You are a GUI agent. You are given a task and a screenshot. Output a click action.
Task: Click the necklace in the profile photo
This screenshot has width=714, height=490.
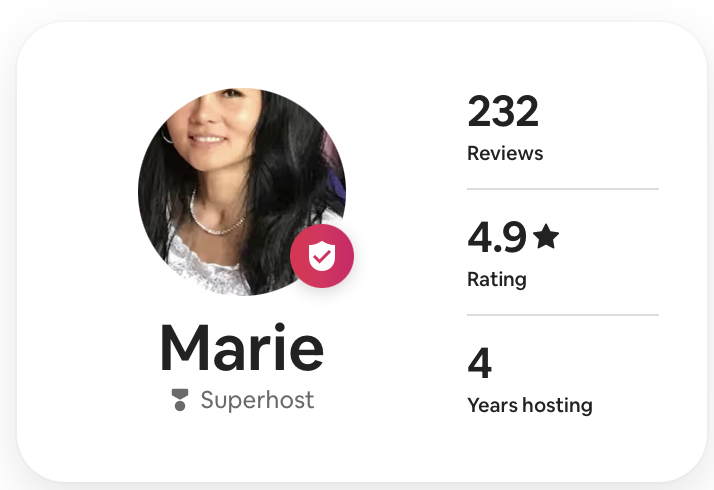coord(214,216)
